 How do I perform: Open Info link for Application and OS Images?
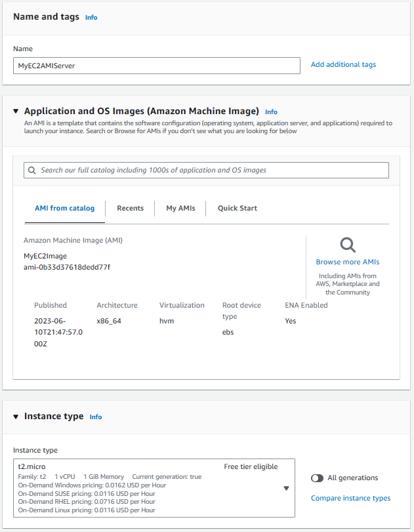coord(271,112)
